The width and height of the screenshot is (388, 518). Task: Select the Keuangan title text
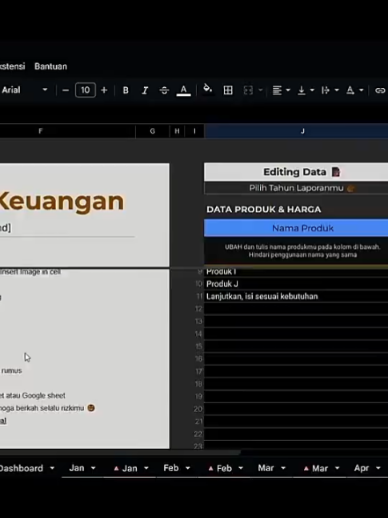(62, 202)
